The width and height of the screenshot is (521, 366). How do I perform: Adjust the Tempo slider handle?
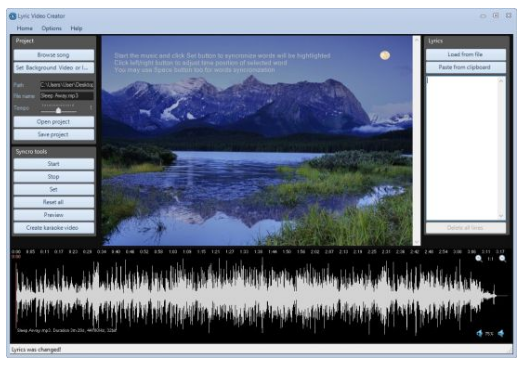[x=58, y=110]
